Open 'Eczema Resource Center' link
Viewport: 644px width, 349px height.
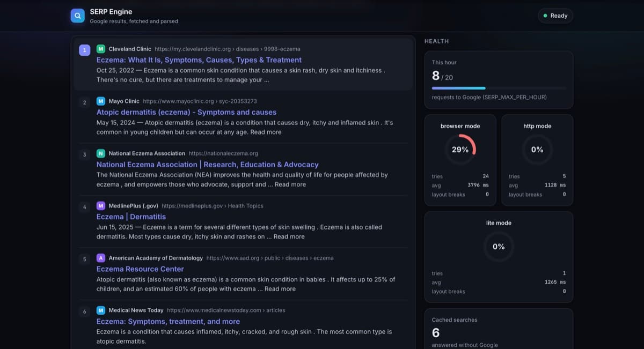(140, 269)
